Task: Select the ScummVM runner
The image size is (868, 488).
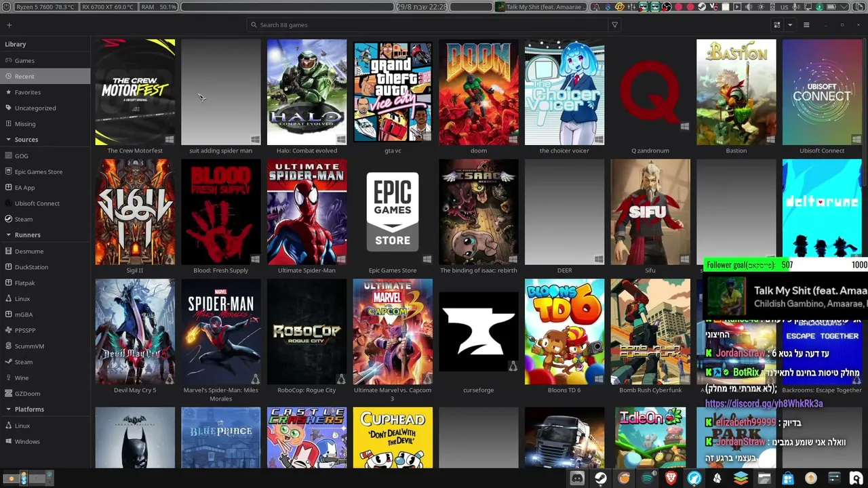Action: [45, 346]
